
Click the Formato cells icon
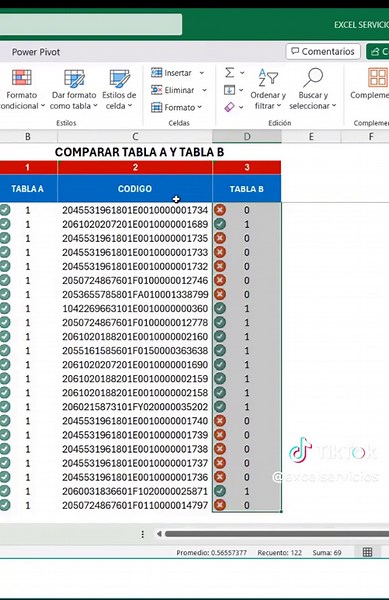[156, 108]
